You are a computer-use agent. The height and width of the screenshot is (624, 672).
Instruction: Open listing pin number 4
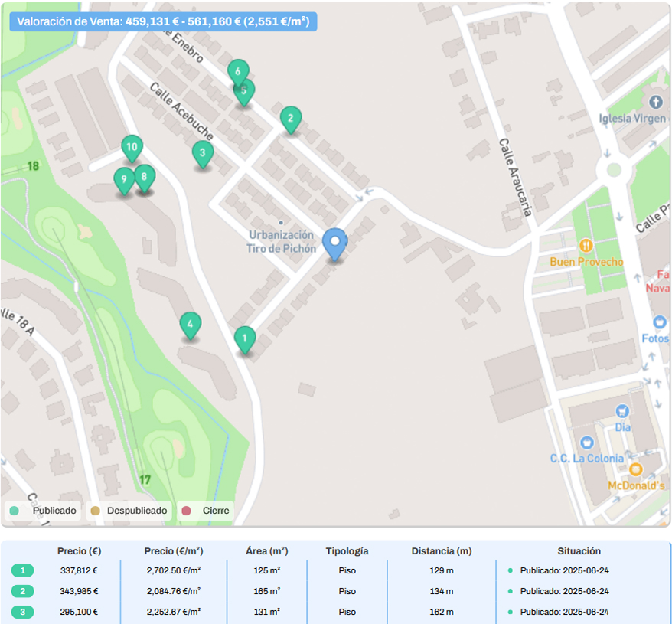tap(190, 325)
